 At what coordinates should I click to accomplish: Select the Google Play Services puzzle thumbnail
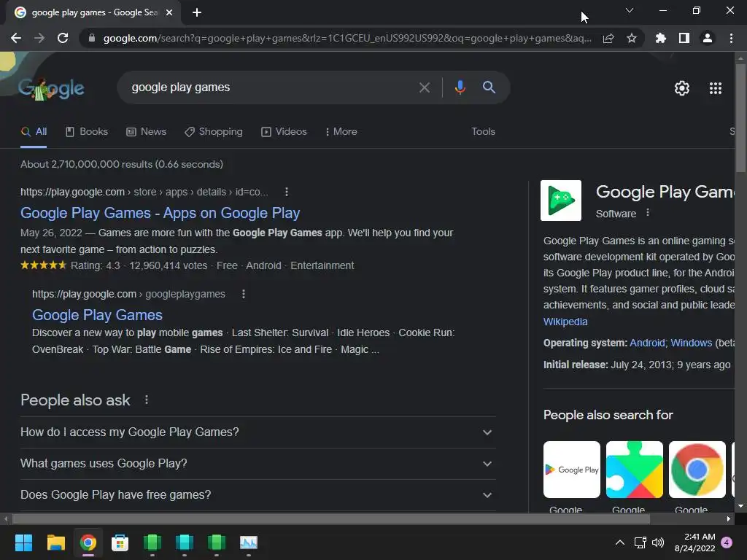635,470
